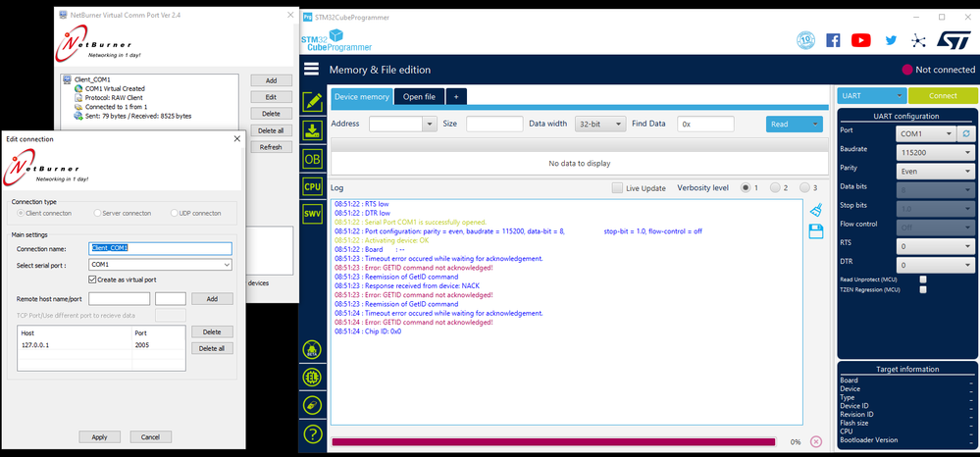This screenshot has width=980, height=457.
Task: Save the log with the floppy disk icon
Action: tap(815, 232)
